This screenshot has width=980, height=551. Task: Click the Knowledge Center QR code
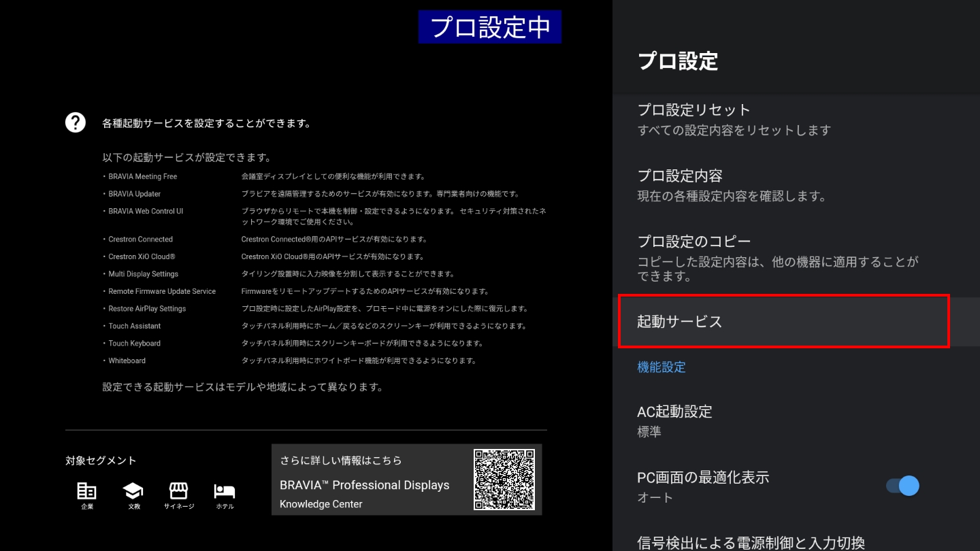tap(504, 480)
